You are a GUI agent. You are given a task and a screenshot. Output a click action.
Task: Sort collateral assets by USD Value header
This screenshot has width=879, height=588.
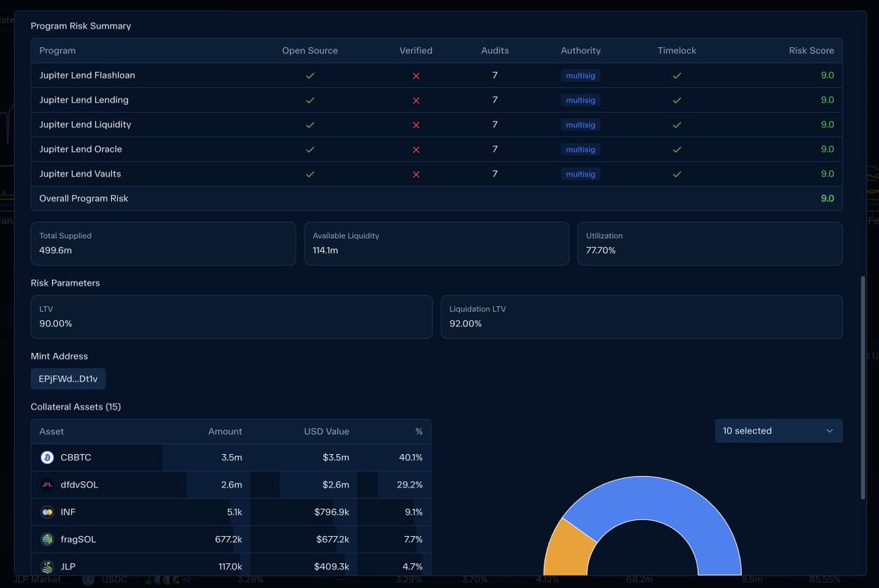[x=327, y=431]
